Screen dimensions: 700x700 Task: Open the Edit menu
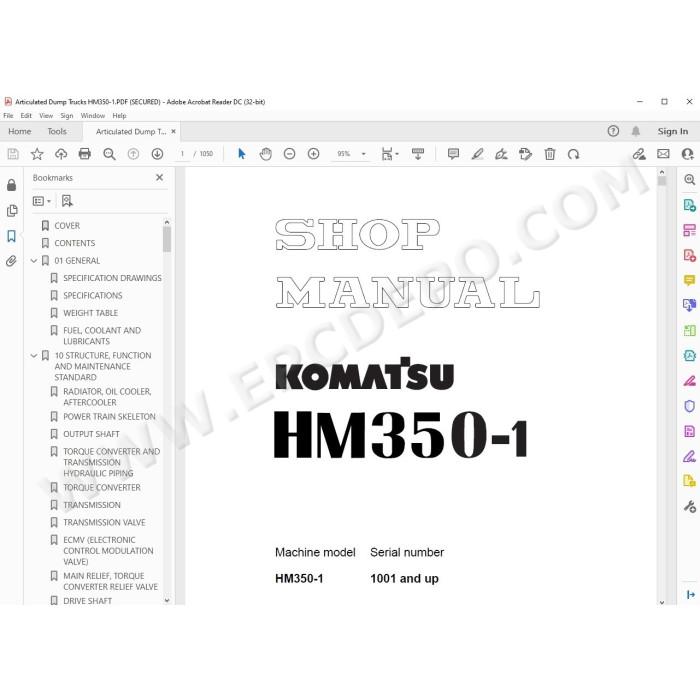26,116
